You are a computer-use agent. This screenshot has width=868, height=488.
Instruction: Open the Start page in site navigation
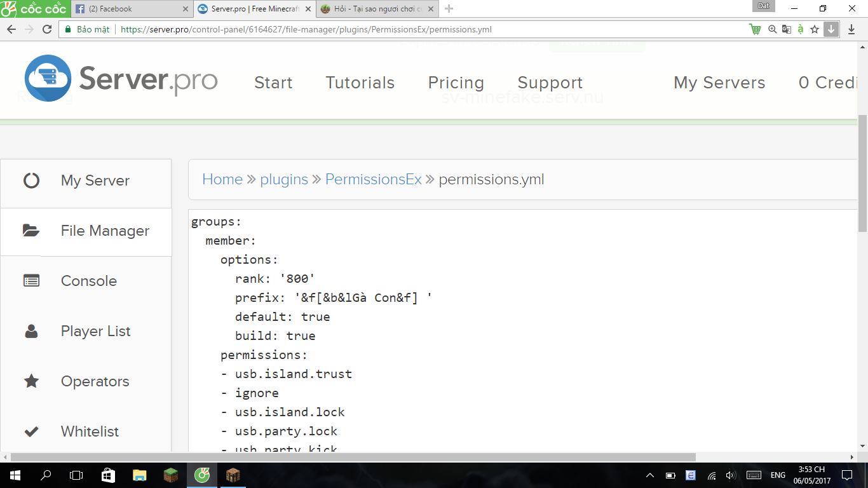tap(273, 83)
